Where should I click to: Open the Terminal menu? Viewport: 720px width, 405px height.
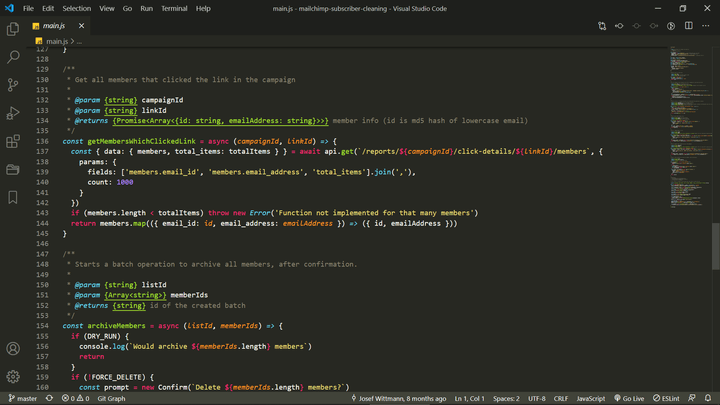pyautogui.click(x=174, y=8)
